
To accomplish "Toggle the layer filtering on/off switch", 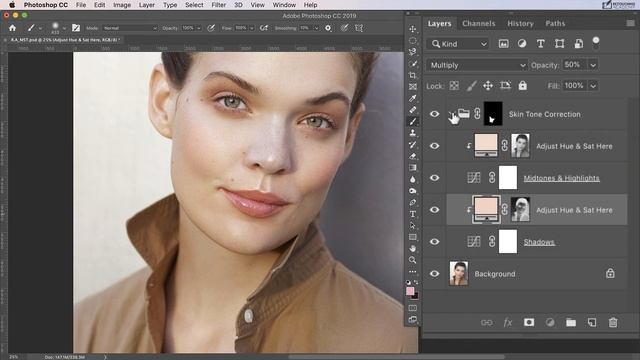I will coord(596,42).
